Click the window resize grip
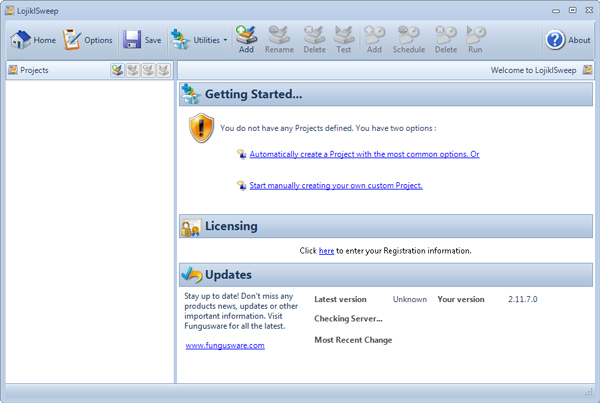The image size is (600, 403). click(x=589, y=392)
